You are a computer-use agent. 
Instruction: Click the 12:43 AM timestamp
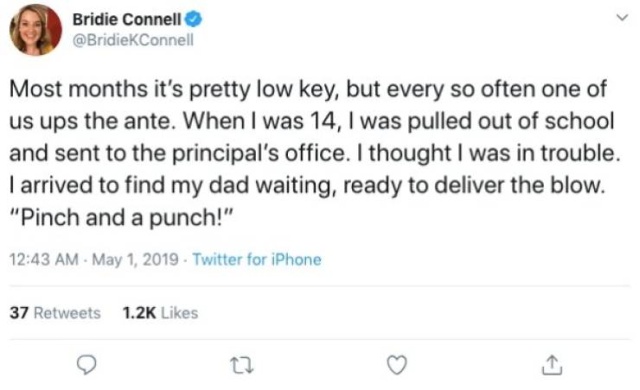(x=44, y=259)
